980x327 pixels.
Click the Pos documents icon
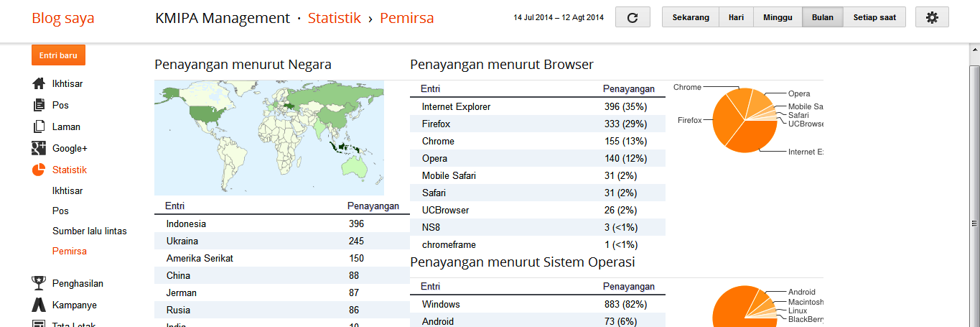tap(39, 105)
